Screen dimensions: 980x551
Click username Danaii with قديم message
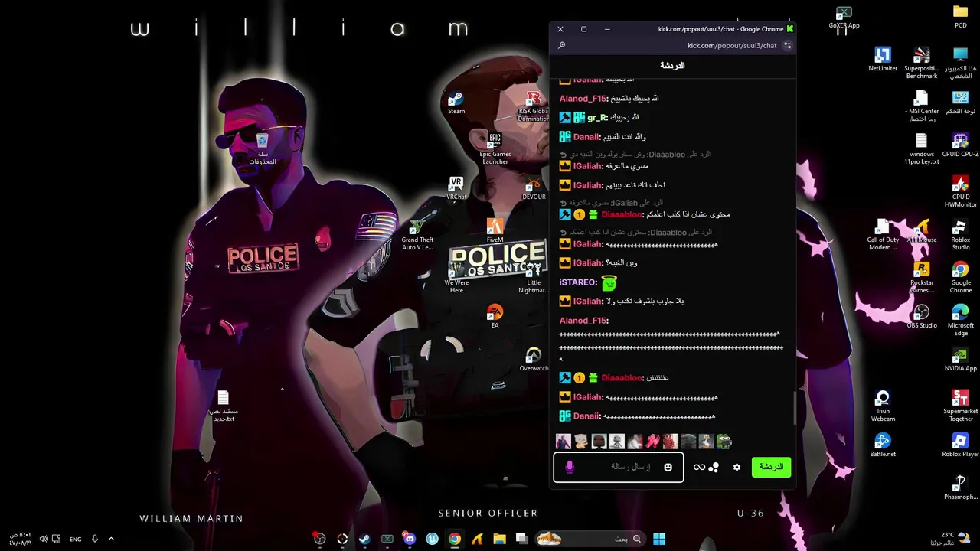586,137
